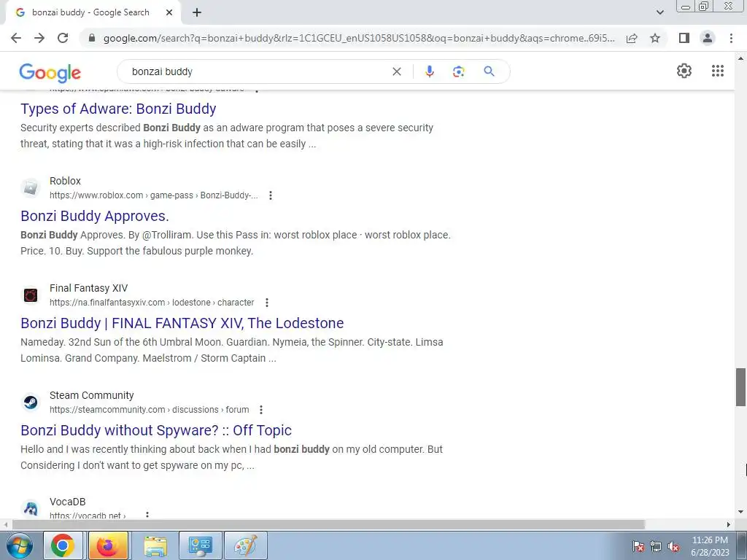Click the Final Fantasy XIV favicon
Viewport: 747px width, 560px height.
click(31, 295)
